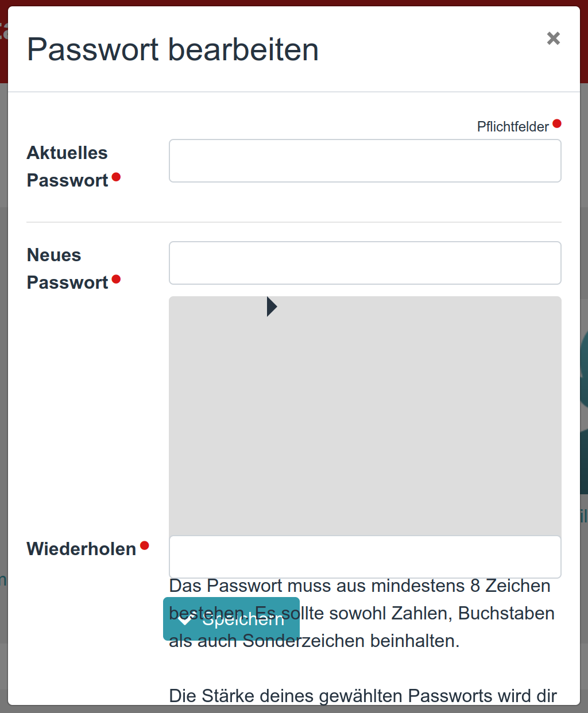588x713 pixels.
Task: Click the dark triangle above the gray panel
Action: (271, 307)
